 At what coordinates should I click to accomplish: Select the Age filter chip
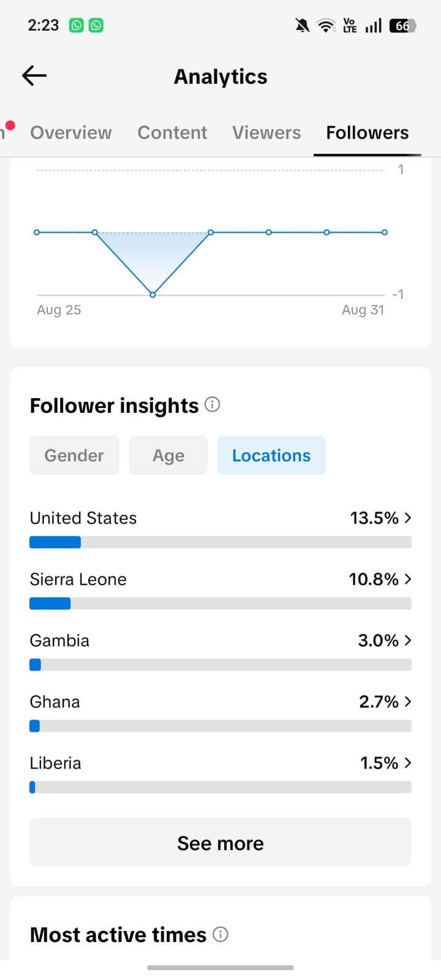pyautogui.click(x=168, y=455)
